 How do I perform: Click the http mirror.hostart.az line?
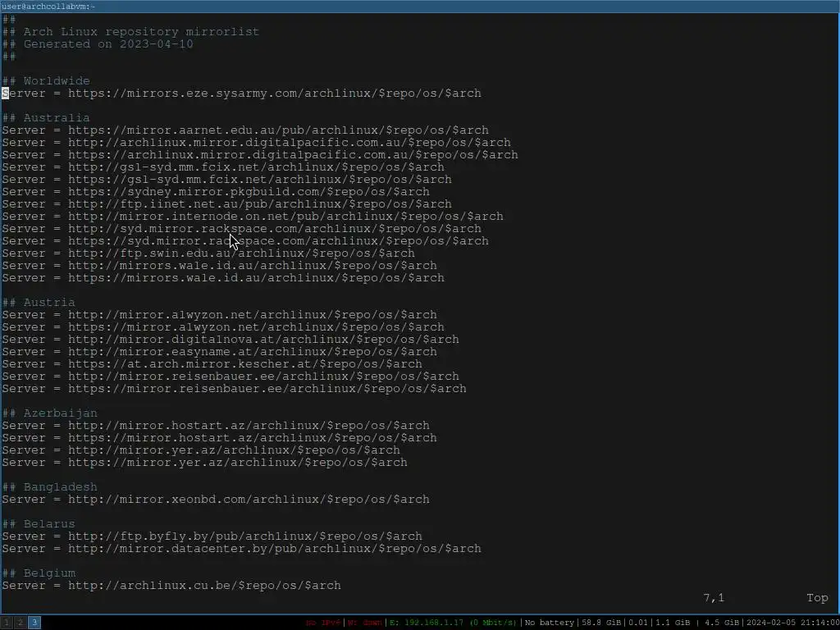coord(216,426)
